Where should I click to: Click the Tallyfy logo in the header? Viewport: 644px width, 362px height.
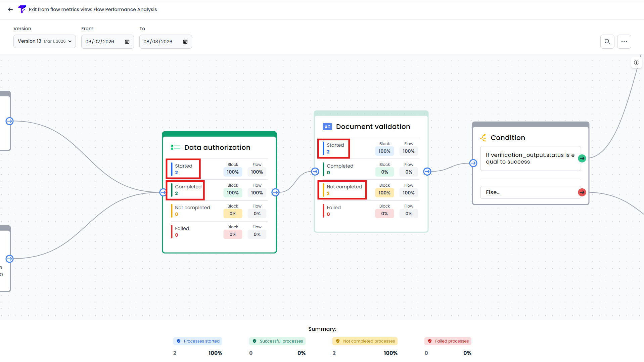(22, 9)
